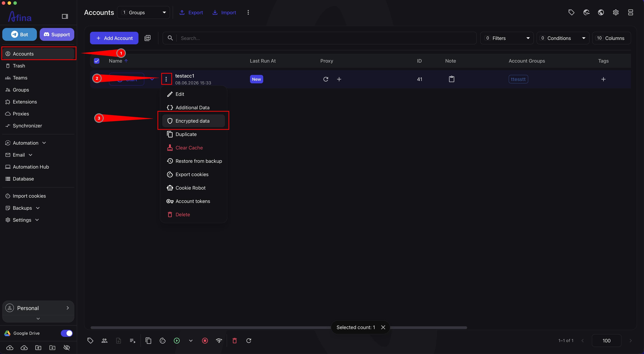
Task: Click Add Account button
Action: 114,38
